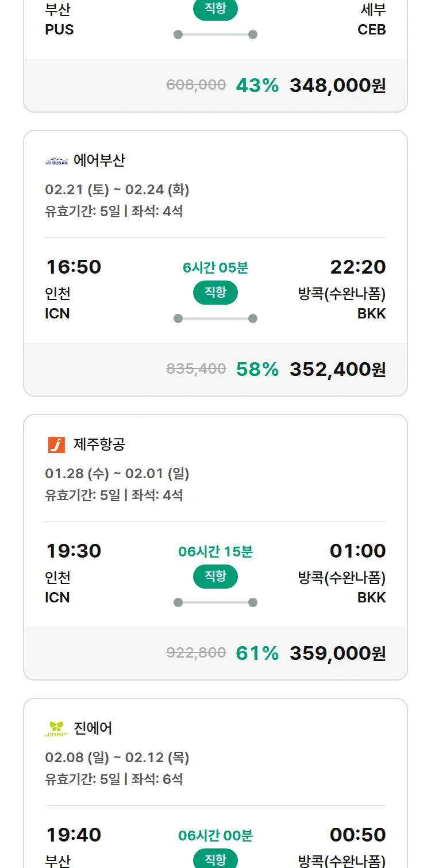Click the Jeju Air orange logo
The width and height of the screenshot is (431, 868).
(56, 445)
